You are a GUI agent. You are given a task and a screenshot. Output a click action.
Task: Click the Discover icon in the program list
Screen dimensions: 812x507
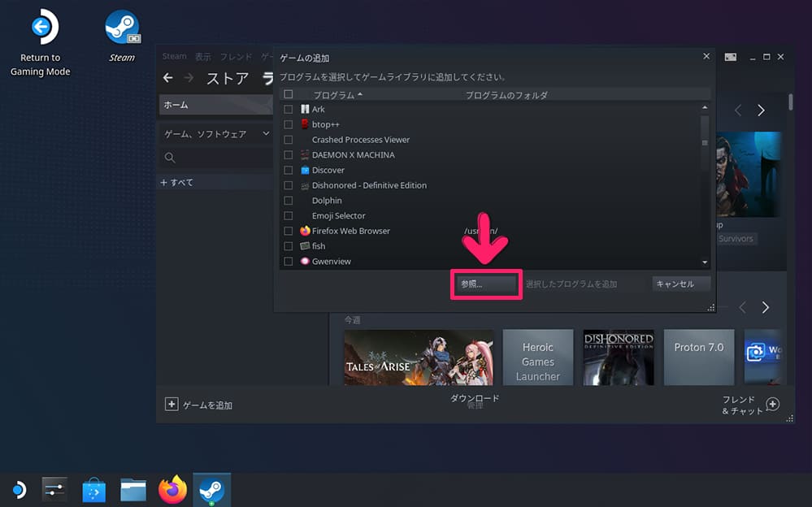tap(305, 170)
